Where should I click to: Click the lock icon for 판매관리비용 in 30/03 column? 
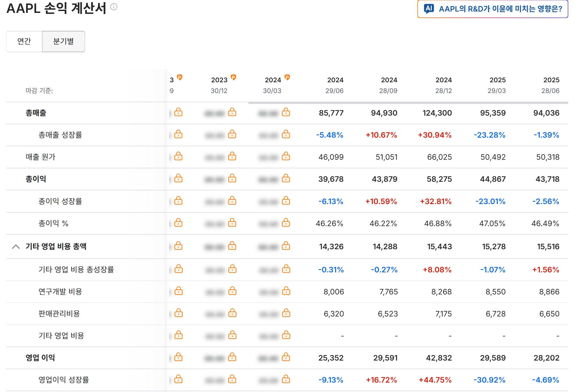[x=286, y=313]
